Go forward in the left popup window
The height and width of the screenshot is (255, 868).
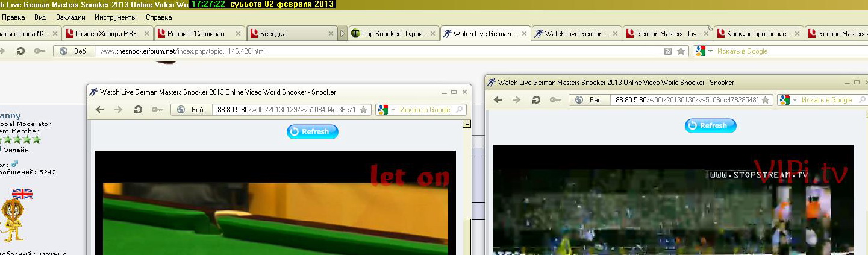tap(119, 110)
